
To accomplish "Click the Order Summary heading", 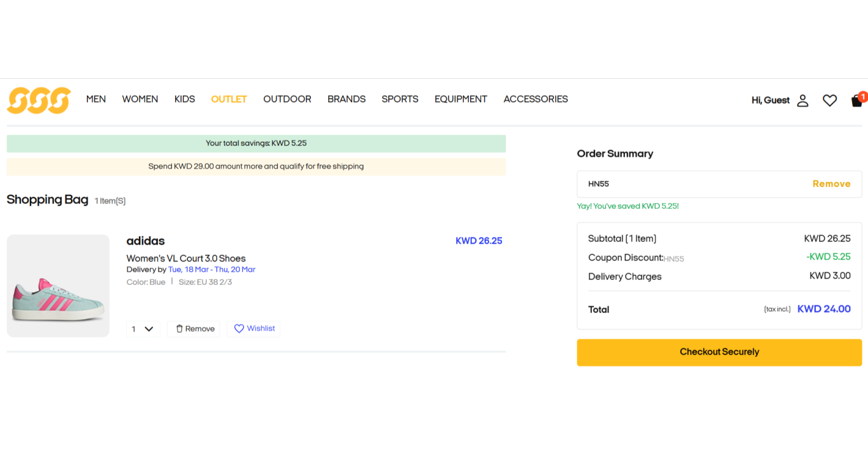I will click(x=615, y=154).
